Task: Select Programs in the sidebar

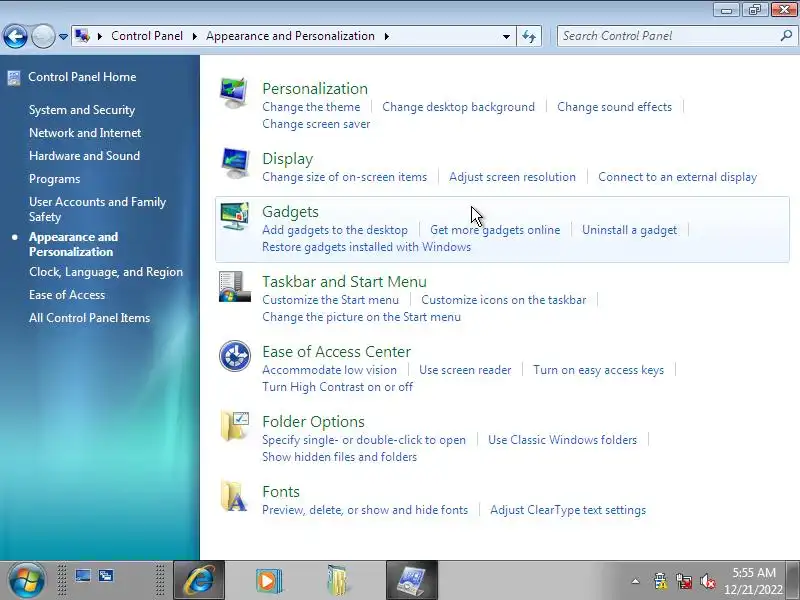Action: point(55,179)
